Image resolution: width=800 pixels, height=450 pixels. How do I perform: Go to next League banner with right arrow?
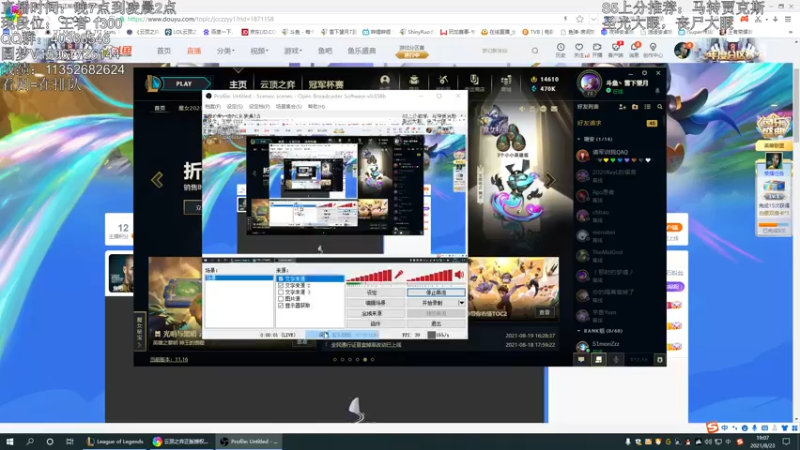[x=550, y=180]
